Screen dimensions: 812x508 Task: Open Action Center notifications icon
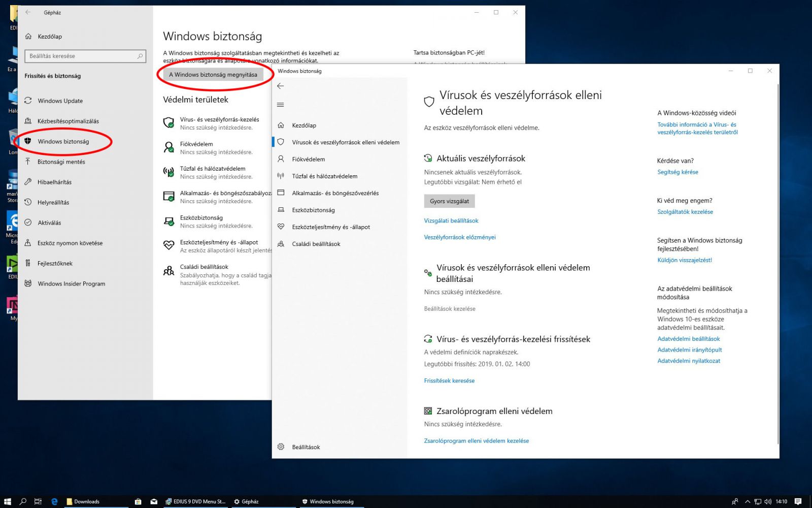[798, 501]
